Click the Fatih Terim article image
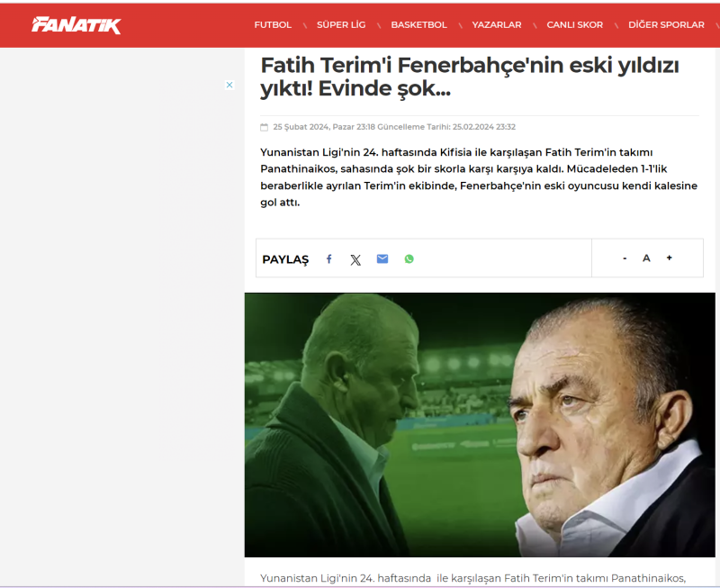The image size is (720, 588). (x=480, y=425)
